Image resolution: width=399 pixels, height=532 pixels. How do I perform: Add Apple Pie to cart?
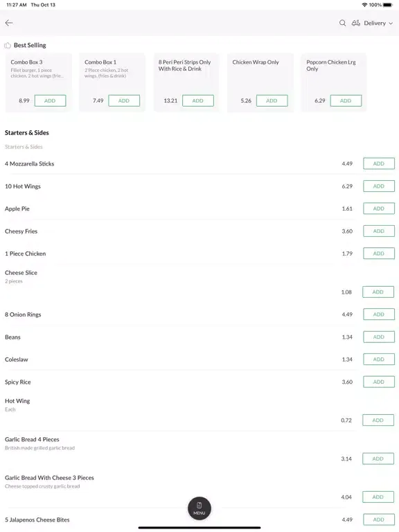[379, 209]
